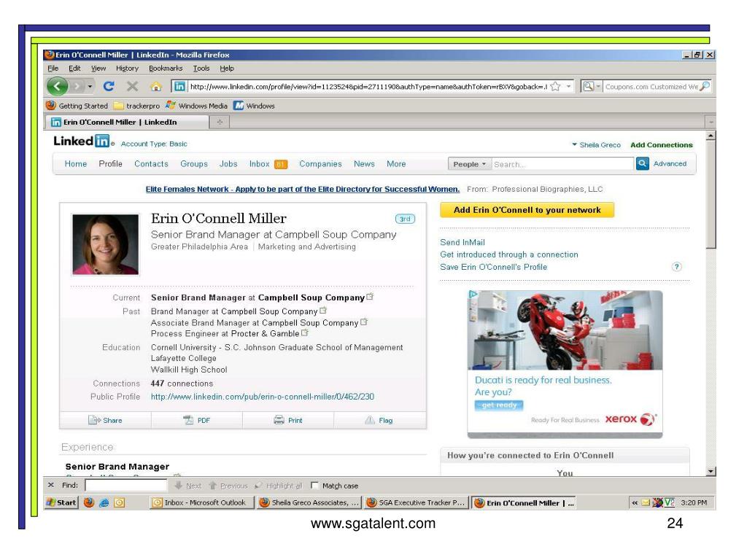Click the page vertical scrollbar thumb
This screenshot has width=747, height=560.
click(x=711, y=195)
